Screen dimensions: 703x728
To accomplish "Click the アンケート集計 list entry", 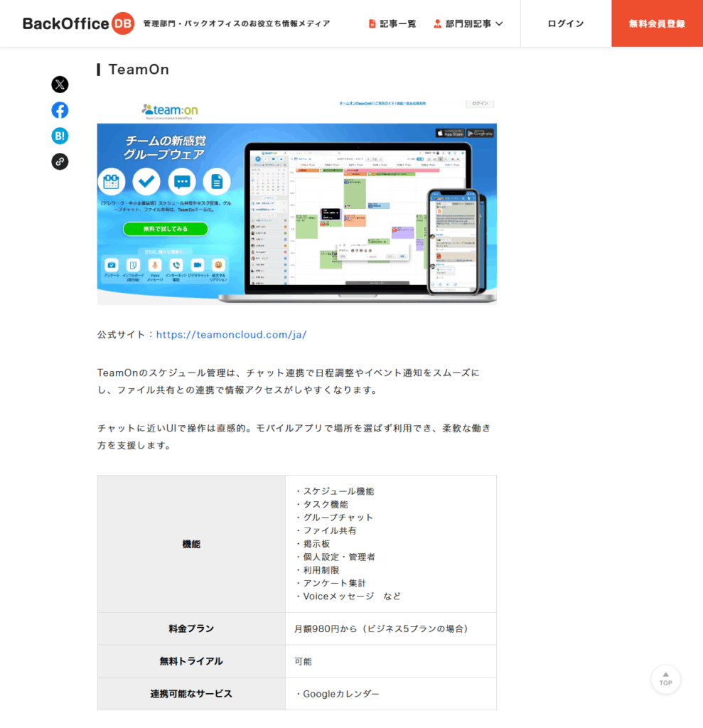I will pyautogui.click(x=331, y=583).
